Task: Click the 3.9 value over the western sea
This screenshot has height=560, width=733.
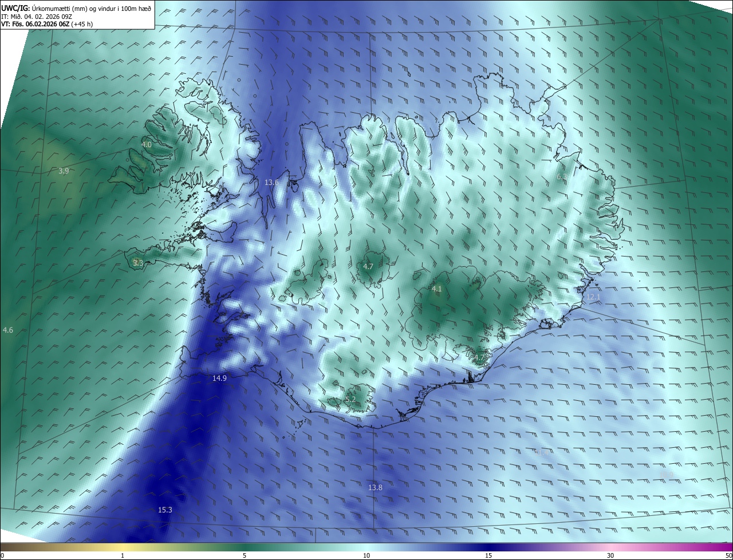Action: tap(64, 171)
